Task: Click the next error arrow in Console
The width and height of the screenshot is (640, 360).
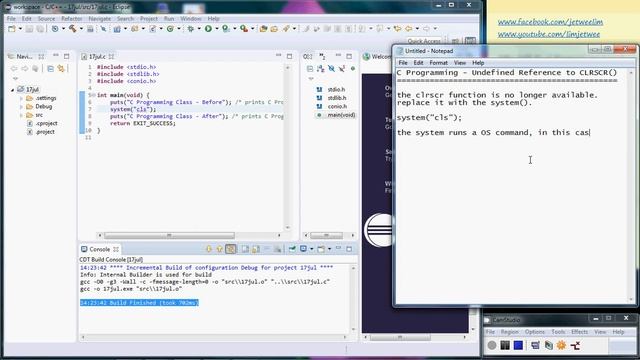Action: point(209,249)
